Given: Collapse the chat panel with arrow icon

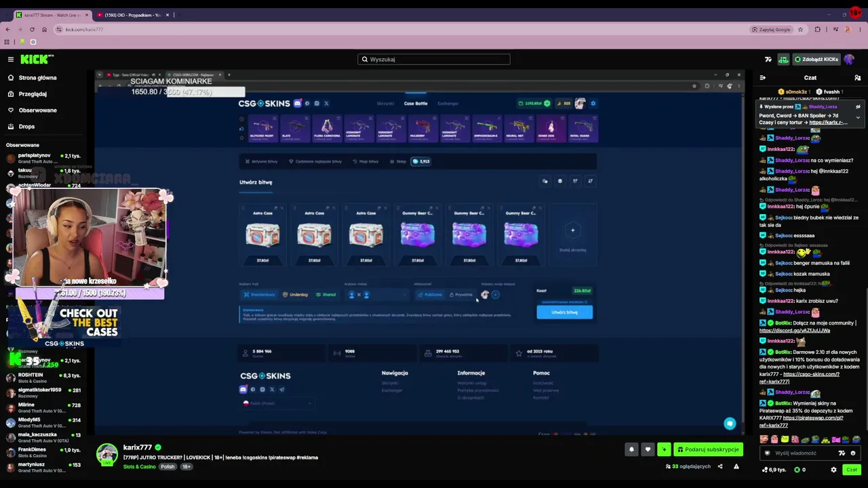Looking at the screenshot, I should pos(763,78).
